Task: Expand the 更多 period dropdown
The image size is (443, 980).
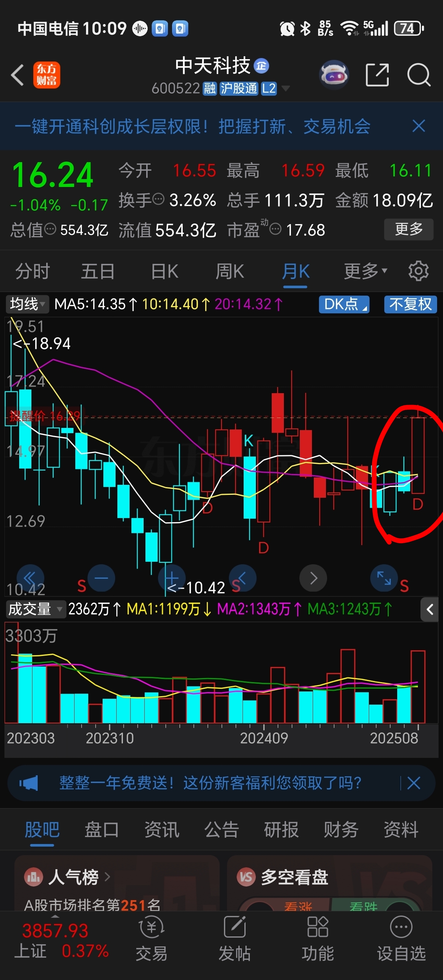Action: [365, 271]
